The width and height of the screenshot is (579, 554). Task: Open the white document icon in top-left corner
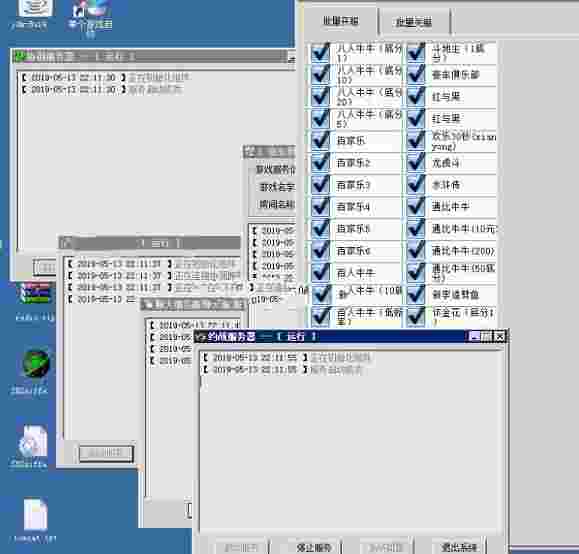(35, 8)
